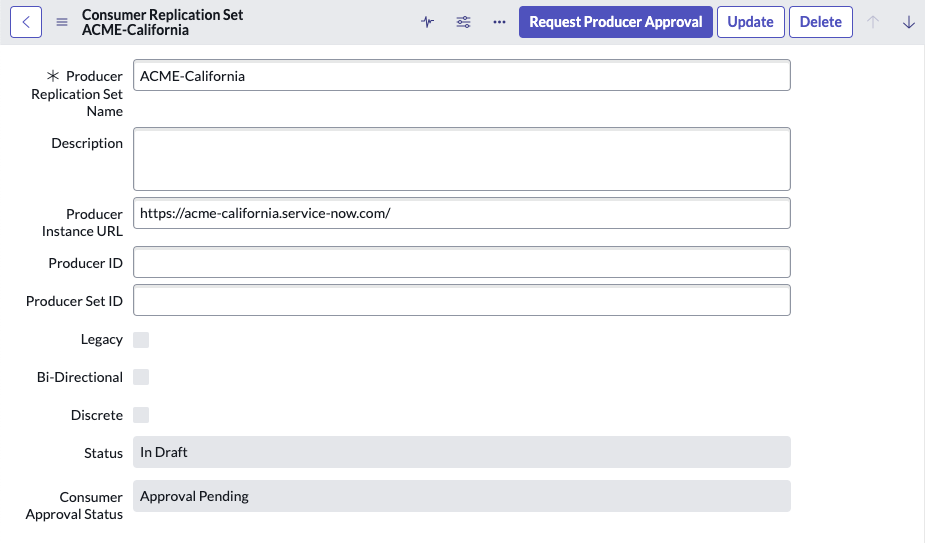The width and height of the screenshot is (925, 543).
Task: Click the read-only Status field
Action: point(462,452)
